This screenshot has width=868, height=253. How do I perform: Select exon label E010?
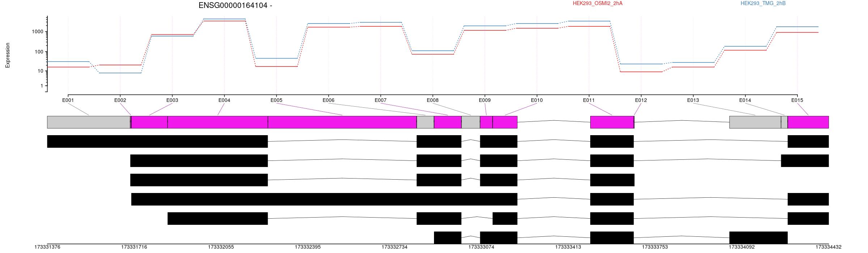click(x=537, y=100)
